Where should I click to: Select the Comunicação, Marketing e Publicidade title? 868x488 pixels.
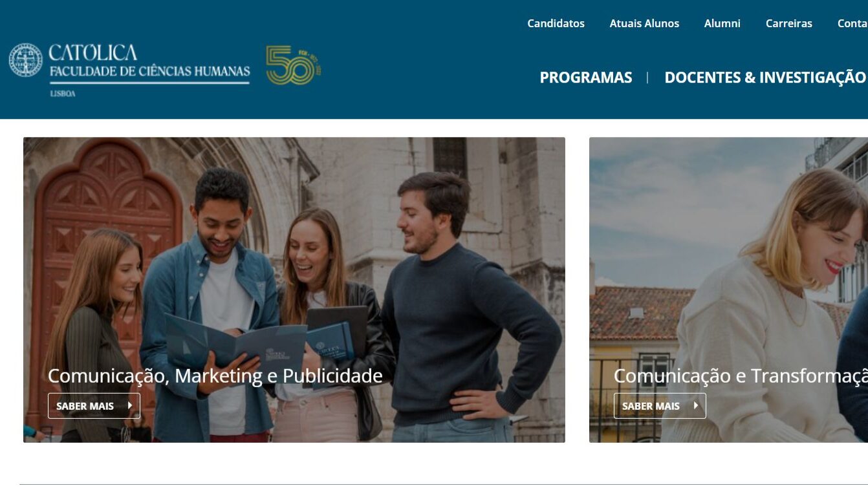[215, 376]
